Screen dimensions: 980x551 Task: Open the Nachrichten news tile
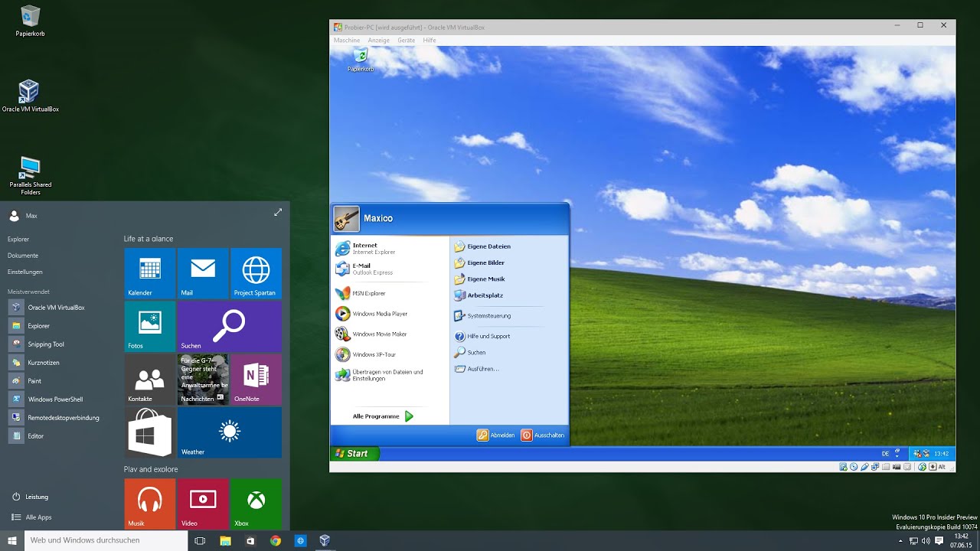203,379
